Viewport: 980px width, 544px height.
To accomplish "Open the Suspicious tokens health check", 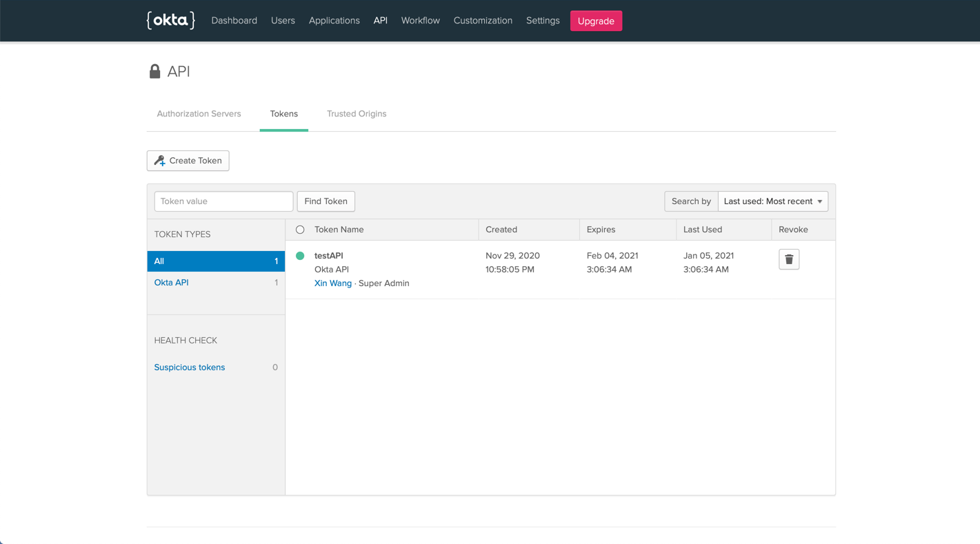I will 189,367.
